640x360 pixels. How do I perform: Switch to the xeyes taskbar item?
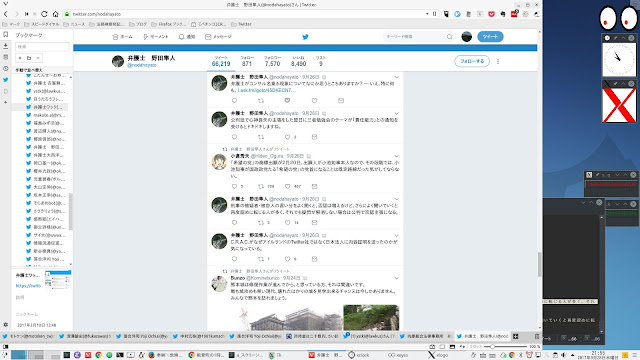[398, 355]
